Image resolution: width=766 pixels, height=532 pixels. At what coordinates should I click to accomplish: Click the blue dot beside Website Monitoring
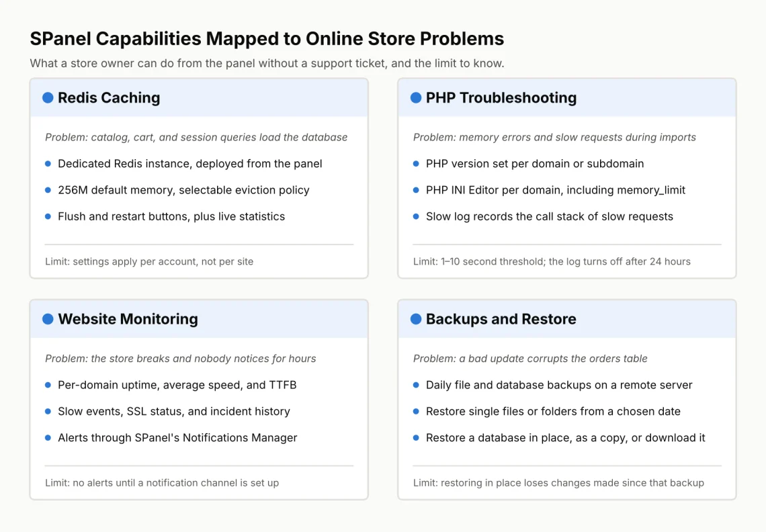(x=48, y=319)
